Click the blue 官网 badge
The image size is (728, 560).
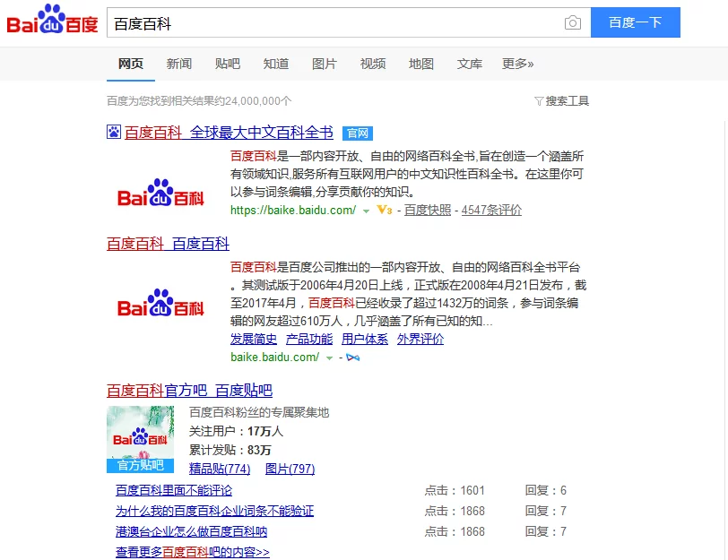point(358,134)
